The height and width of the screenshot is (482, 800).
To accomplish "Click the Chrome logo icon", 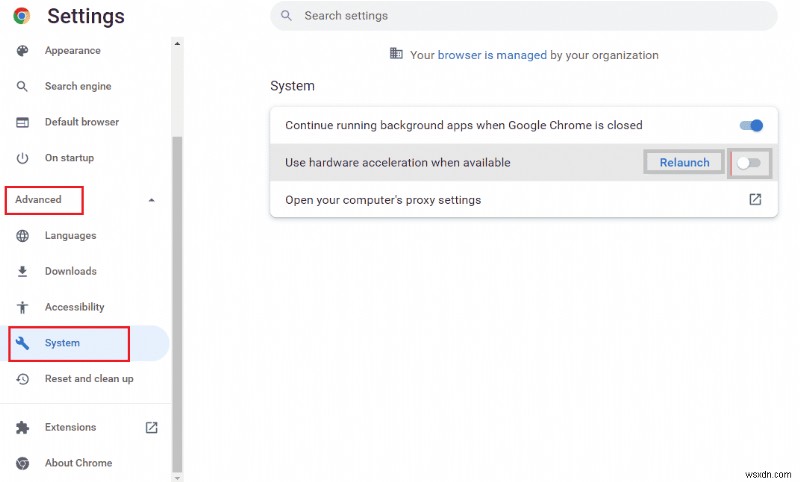I will pyautogui.click(x=21, y=16).
